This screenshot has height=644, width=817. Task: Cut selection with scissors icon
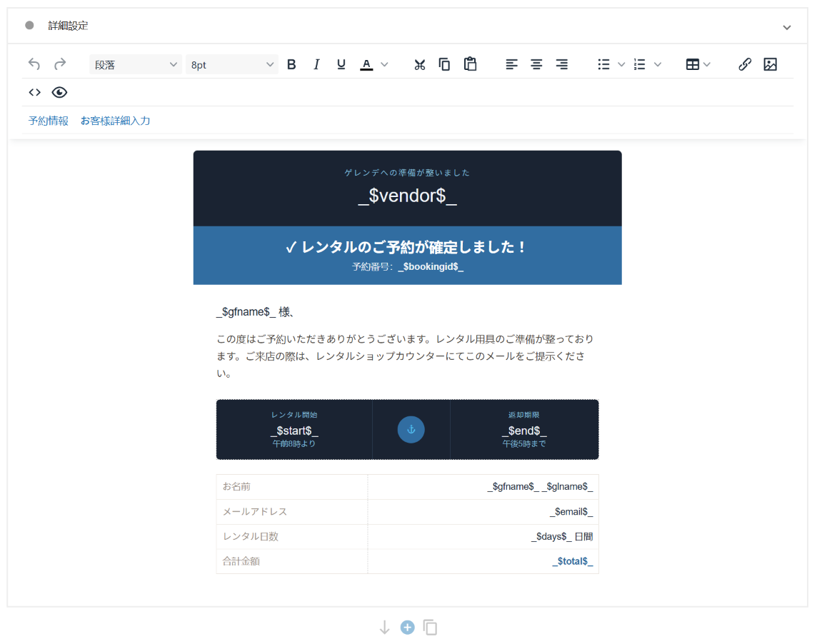(419, 64)
